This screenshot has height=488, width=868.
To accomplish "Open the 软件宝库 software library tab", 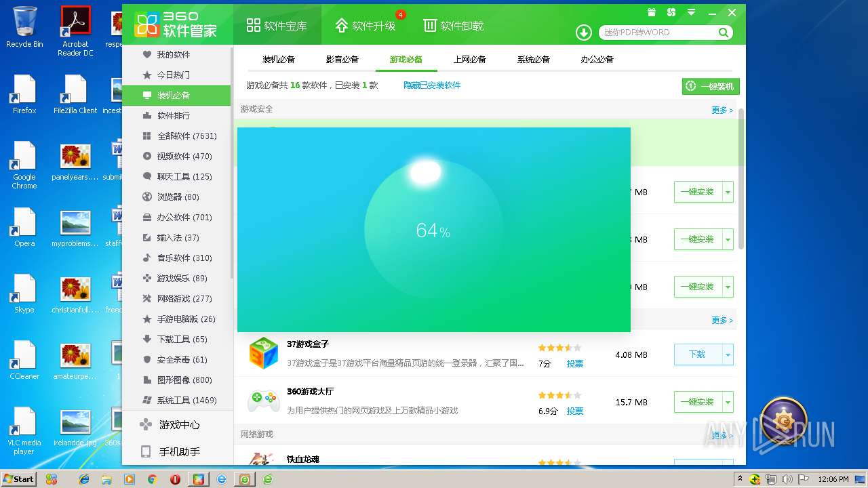I will tap(277, 26).
